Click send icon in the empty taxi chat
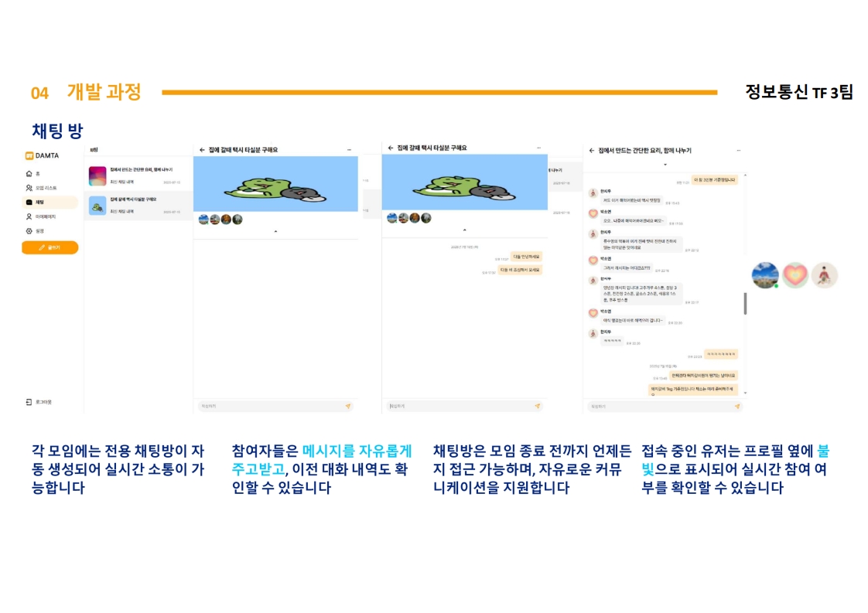The image size is (868, 613). [x=348, y=406]
